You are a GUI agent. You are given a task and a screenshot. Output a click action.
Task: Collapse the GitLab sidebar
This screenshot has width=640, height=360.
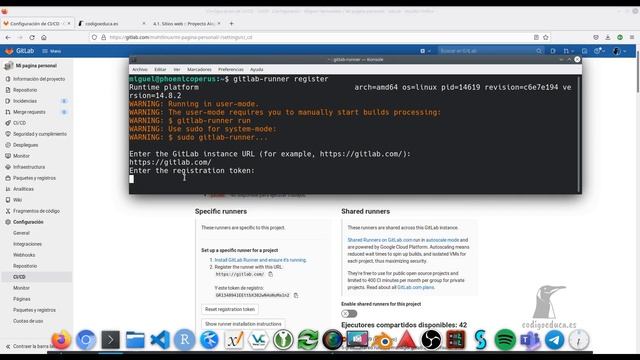(29, 346)
